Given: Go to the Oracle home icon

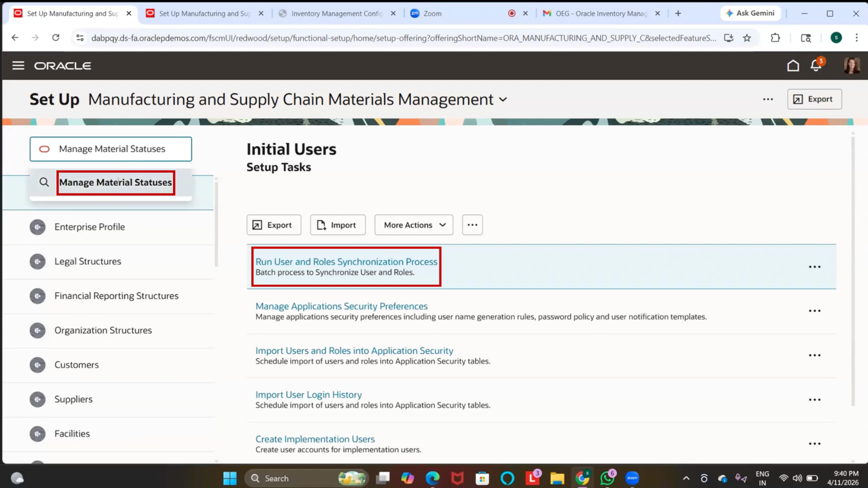Looking at the screenshot, I should click(793, 66).
